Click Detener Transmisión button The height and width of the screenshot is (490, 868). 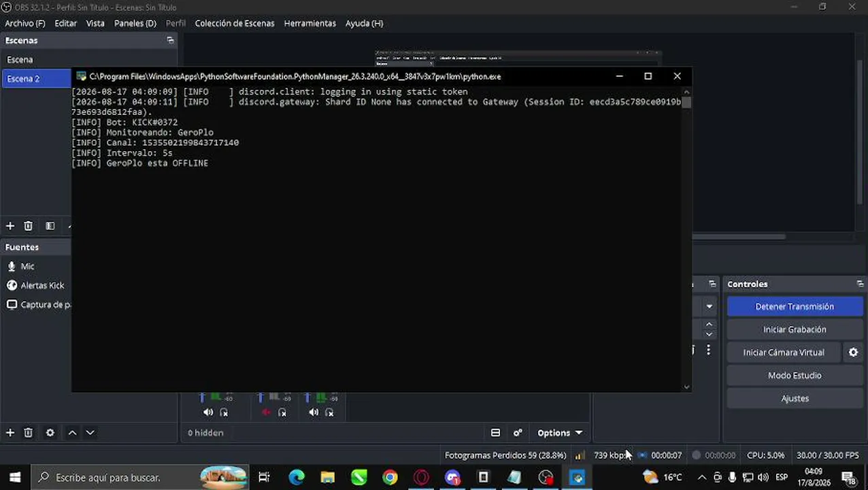[x=795, y=307]
